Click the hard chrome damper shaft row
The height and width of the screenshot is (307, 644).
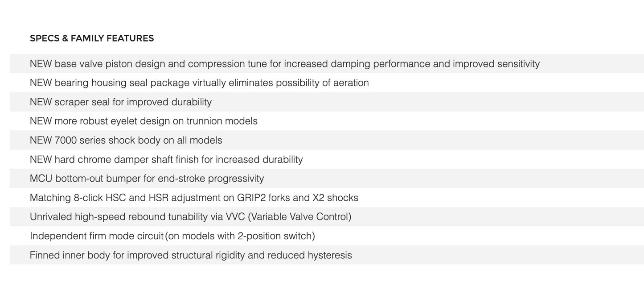point(166,160)
